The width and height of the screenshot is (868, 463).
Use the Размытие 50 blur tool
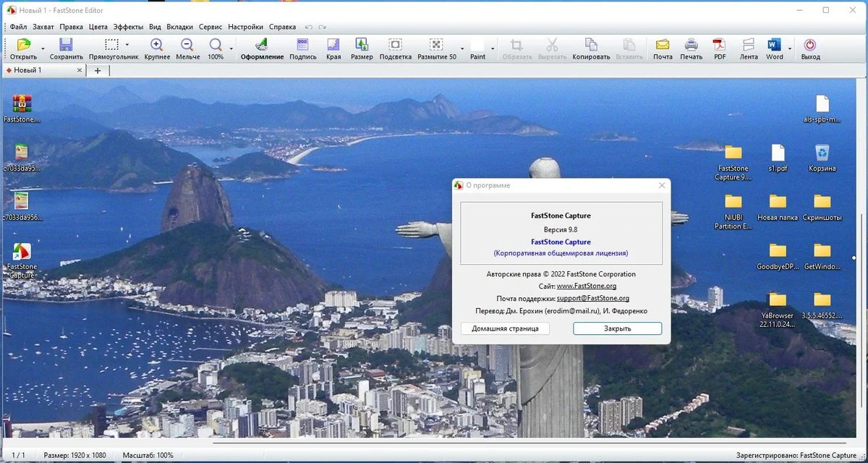pos(436,48)
